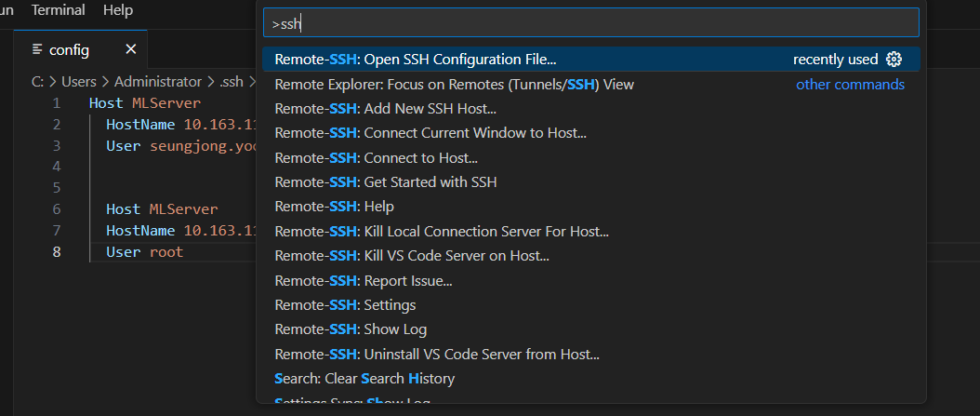Open Remote-SSH: Settings command

(x=590, y=305)
